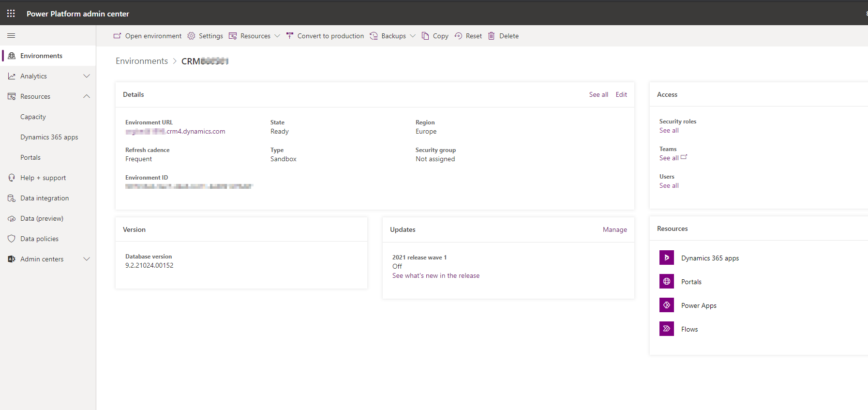Click the blurred Environment ID value
This screenshot has height=410, width=868.
click(x=189, y=186)
